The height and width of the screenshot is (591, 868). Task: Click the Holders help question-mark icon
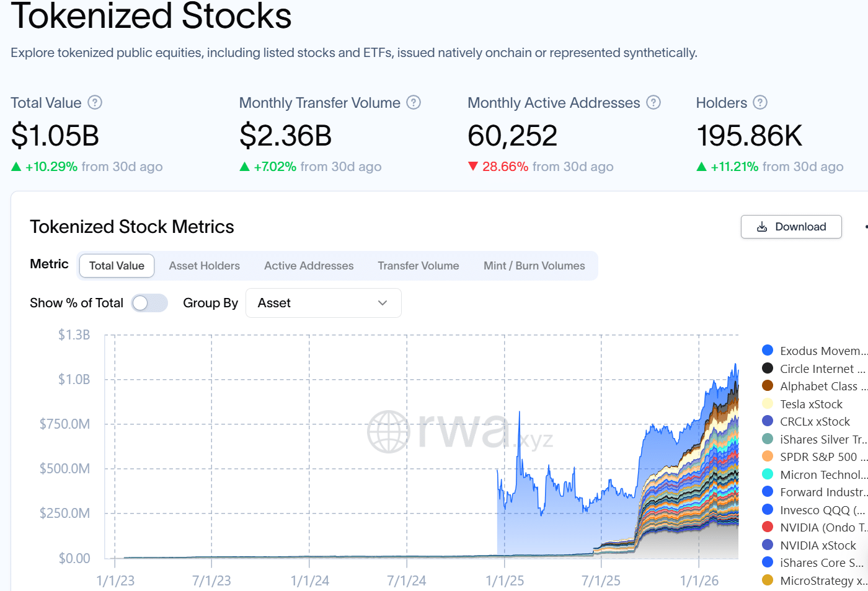pyautogui.click(x=760, y=102)
